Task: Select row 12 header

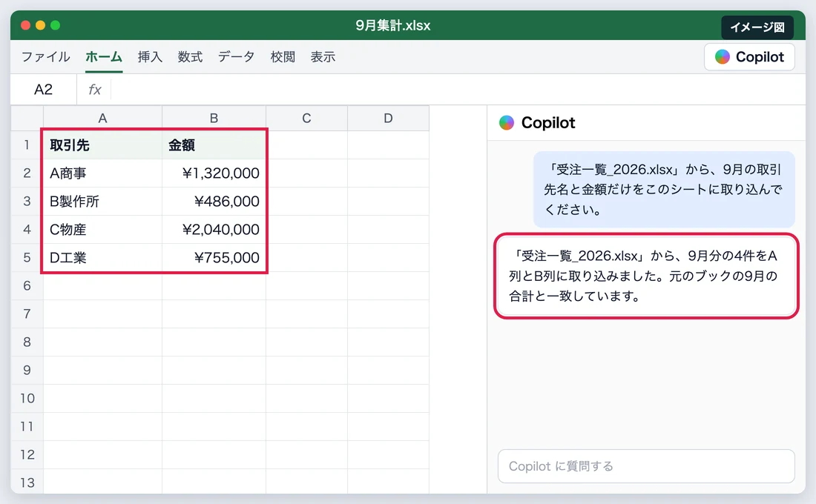Action: pos(27,454)
